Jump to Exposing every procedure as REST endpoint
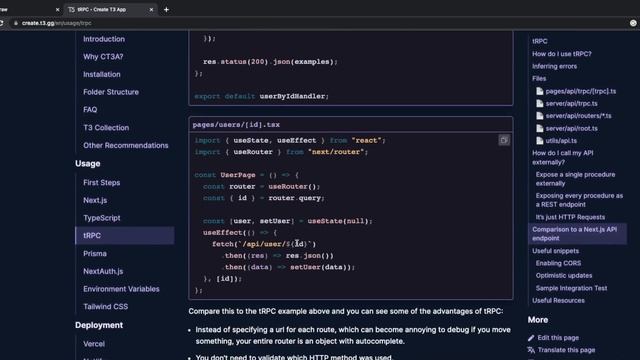Viewport: 640px width, 360px height. pos(579,200)
